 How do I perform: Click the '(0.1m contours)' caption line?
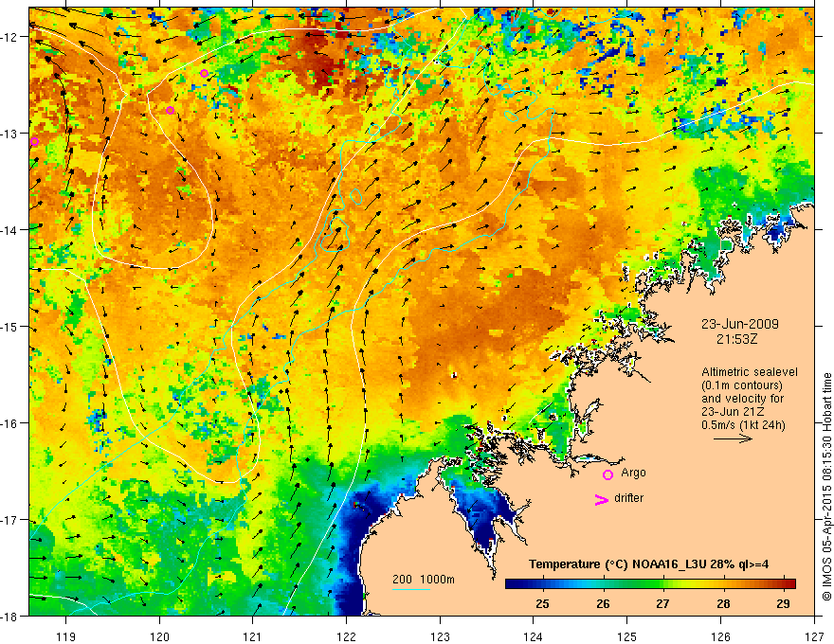click(x=742, y=385)
